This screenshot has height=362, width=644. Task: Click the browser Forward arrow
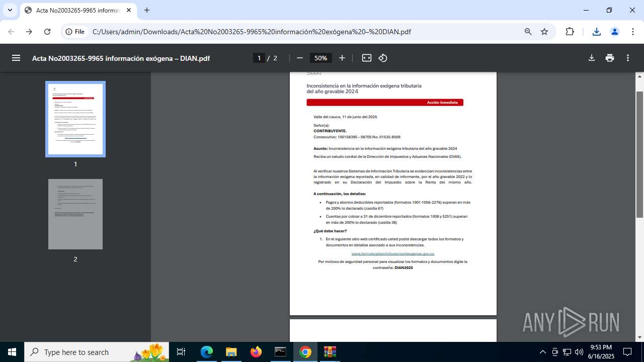(x=29, y=32)
